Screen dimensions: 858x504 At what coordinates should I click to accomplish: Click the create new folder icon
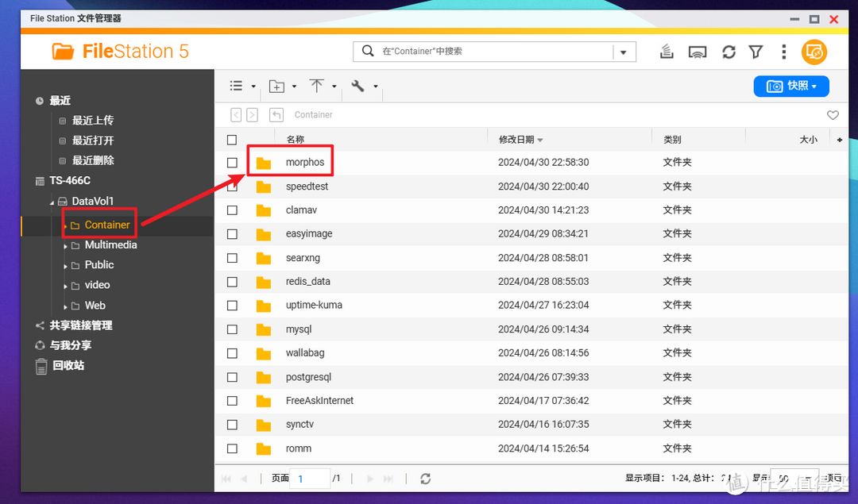277,86
